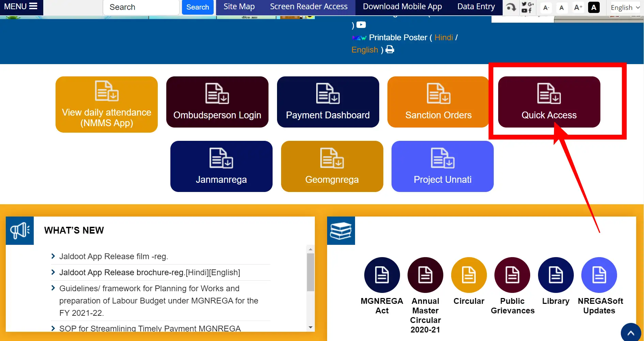The width and height of the screenshot is (644, 341).
Task: Click the blue Search button
Action: pyautogui.click(x=198, y=7)
